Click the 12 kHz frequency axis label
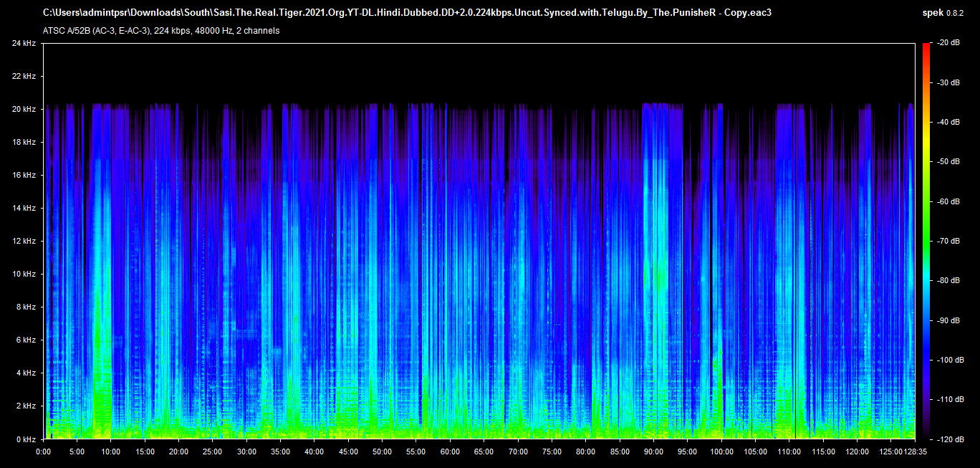The image size is (980, 468). 24,242
